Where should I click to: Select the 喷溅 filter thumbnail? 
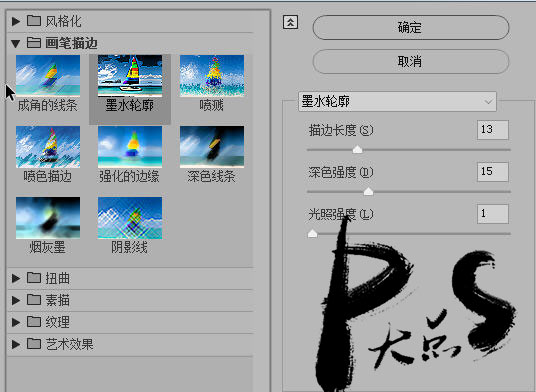[212, 76]
